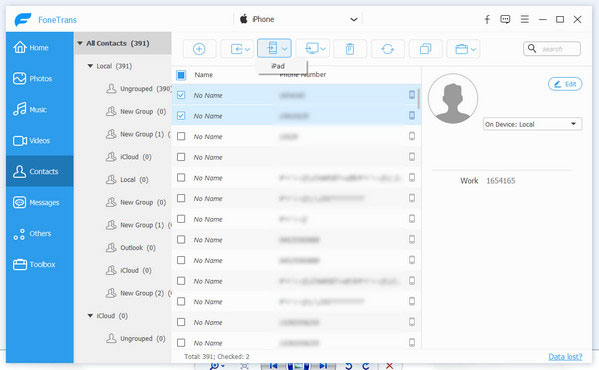Click the Work number 1654165
The image size is (599, 370).
pyautogui.click(x=500, y=181)
